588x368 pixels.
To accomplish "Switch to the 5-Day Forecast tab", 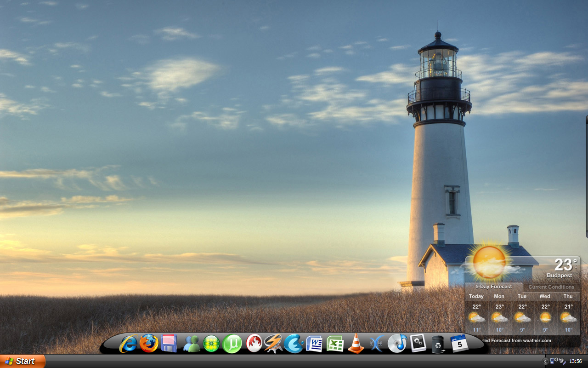I will tap(493, 287).
